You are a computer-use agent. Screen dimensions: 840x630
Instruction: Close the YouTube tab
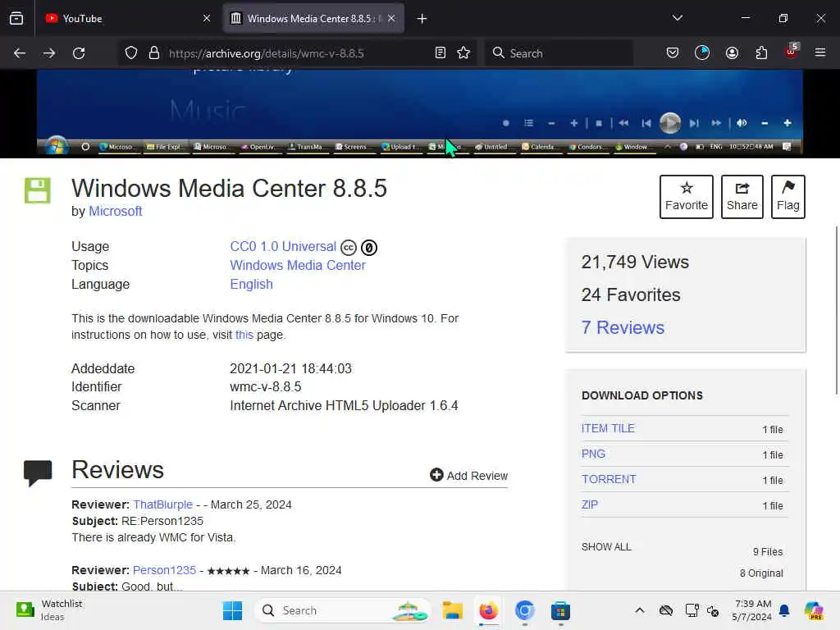click(207, 19)
